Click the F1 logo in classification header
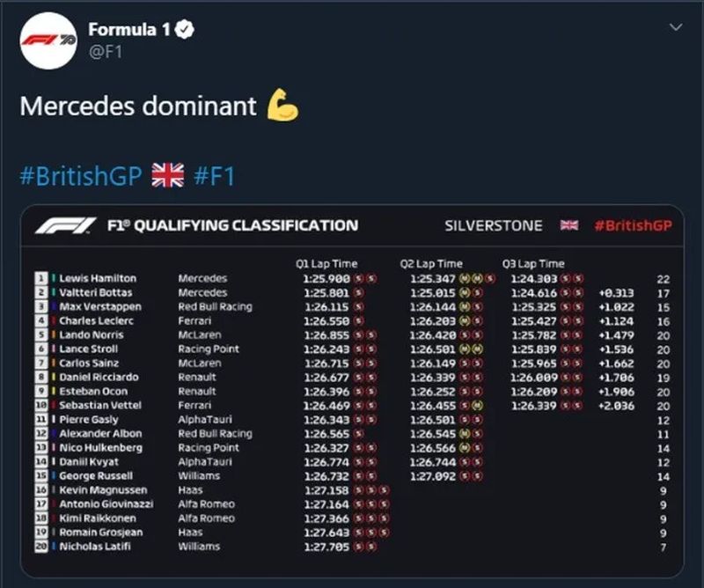 pyautogui.click(x=65, y=226)
